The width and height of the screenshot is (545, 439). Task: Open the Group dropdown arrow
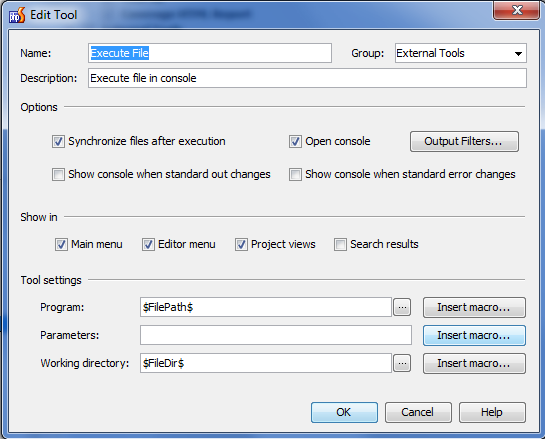point(518,54)
